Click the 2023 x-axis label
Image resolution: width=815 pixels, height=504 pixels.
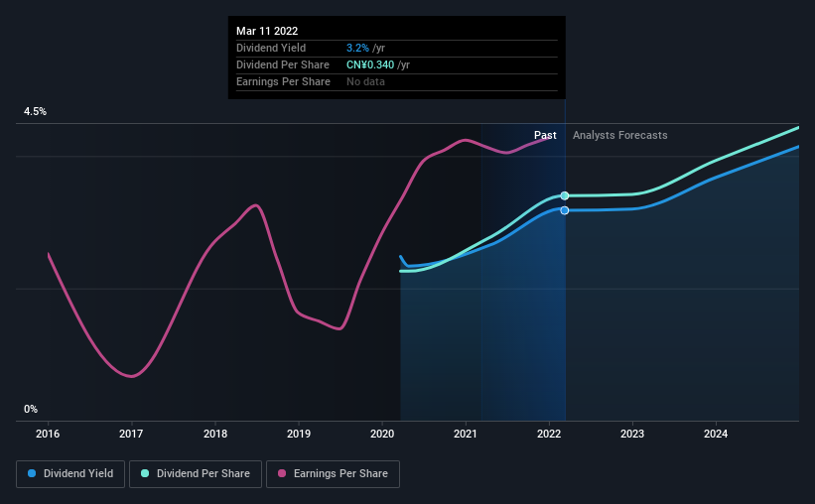[632, 434]
